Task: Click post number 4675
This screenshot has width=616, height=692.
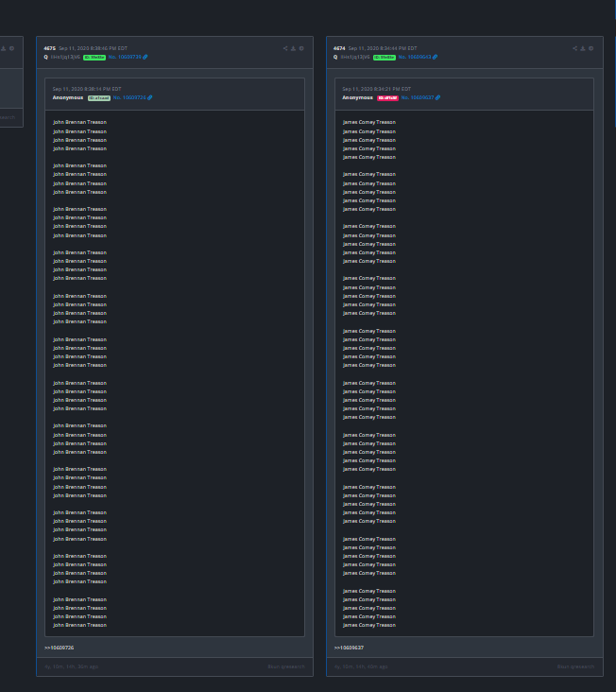Action: (50, 48)
